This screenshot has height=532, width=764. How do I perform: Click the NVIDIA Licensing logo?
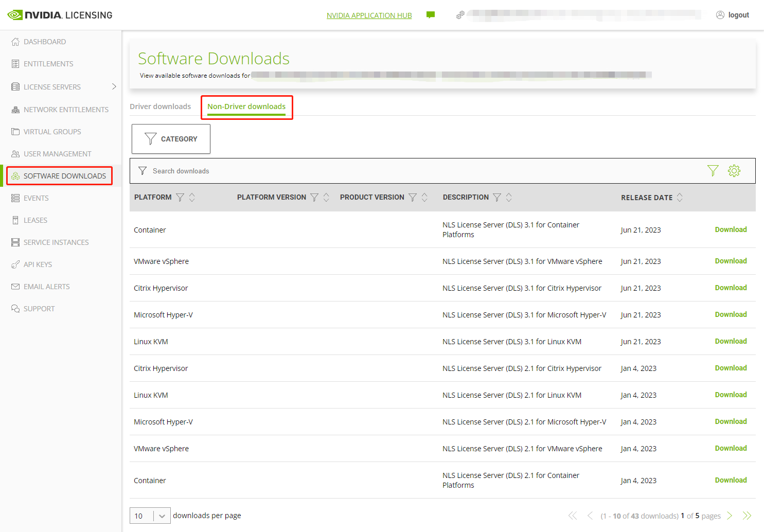pyautogui.click(x=60, y=15)
